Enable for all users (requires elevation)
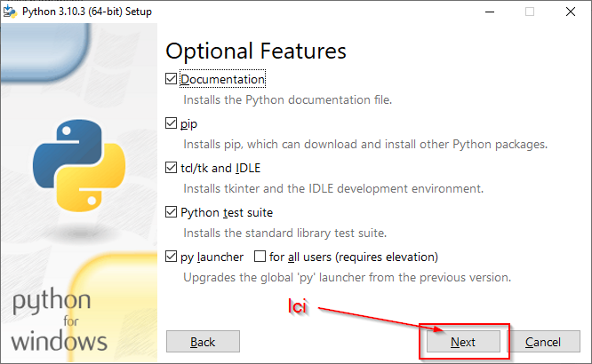 point(260,257)
